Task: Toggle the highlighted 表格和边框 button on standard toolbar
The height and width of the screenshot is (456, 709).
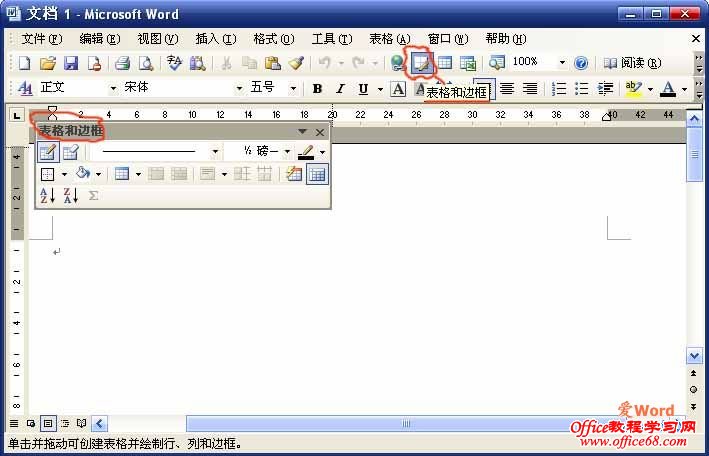Action: click(421, 63)
